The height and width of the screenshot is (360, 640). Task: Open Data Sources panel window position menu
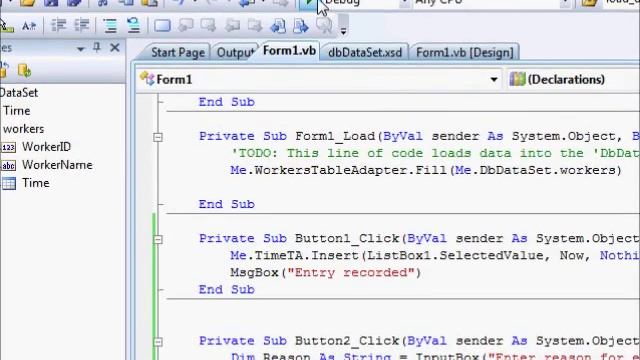80,49
